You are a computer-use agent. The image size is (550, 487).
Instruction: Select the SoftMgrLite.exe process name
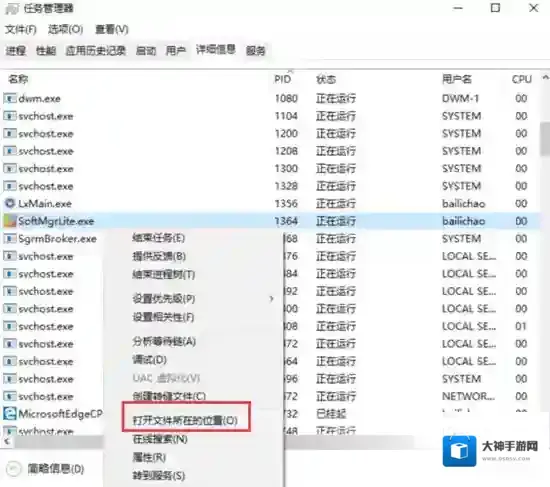click(56, 221)
